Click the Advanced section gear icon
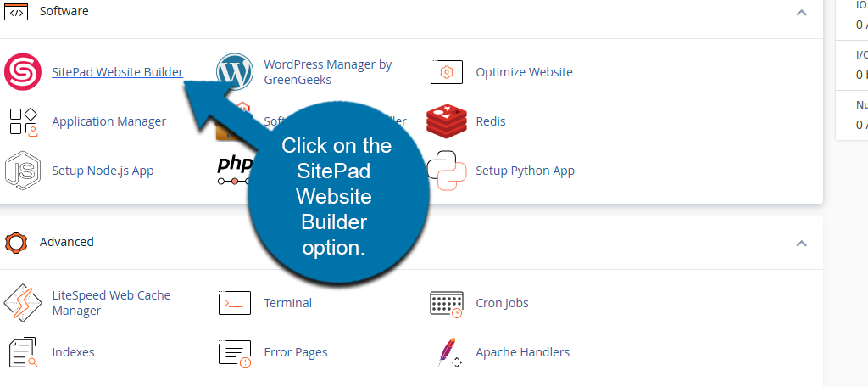 [16, 243]
